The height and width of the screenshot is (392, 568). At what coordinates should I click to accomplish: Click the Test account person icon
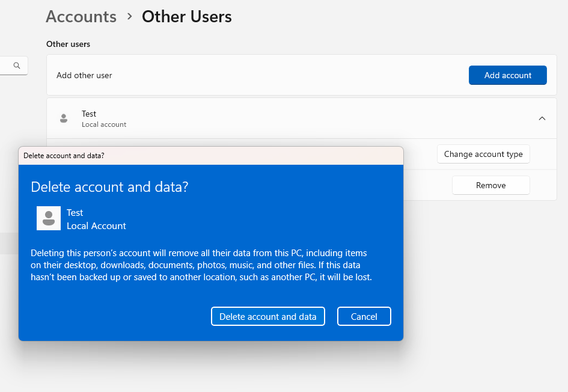tap(64, 118)
